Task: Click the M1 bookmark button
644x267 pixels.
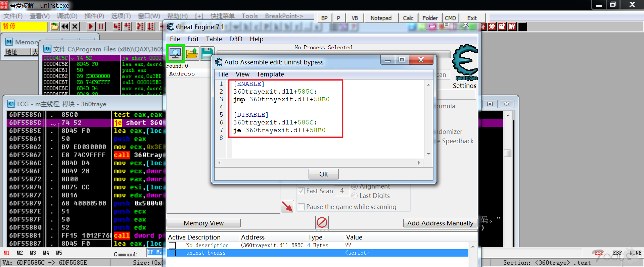Action: [x=6, y=253]
